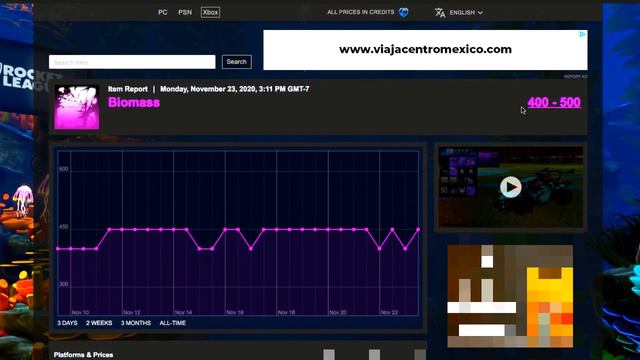Click the first data point on price chart
The height and width of the screenshot is (360, 640).
pos(58,249)
